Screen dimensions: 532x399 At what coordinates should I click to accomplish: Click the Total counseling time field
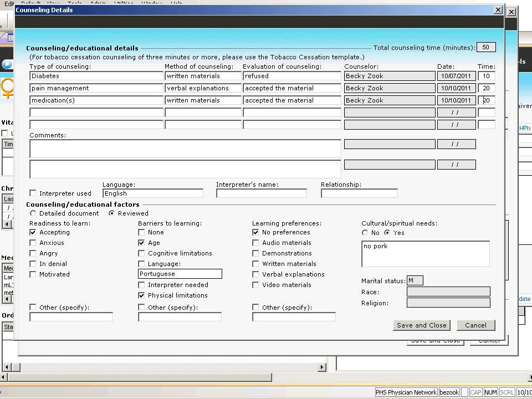pos(486,47)
